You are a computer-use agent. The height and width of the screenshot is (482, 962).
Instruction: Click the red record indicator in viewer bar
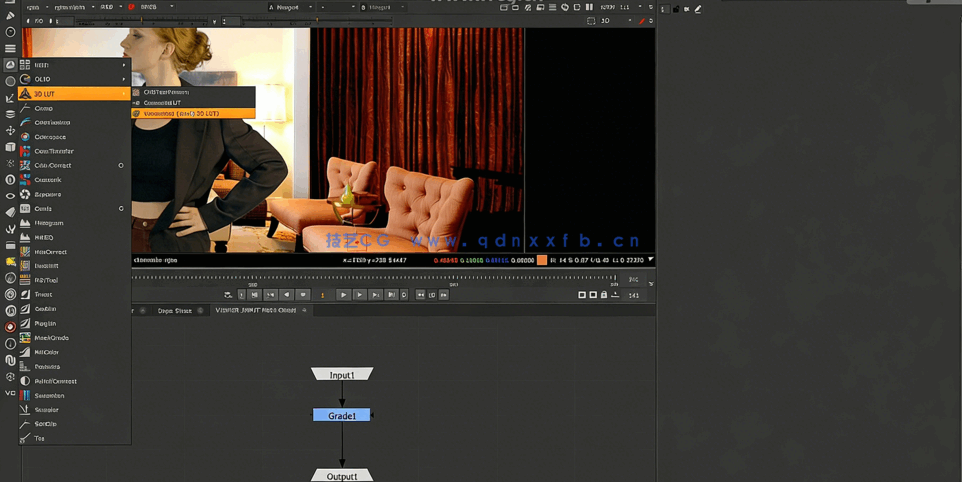(131, 7)
